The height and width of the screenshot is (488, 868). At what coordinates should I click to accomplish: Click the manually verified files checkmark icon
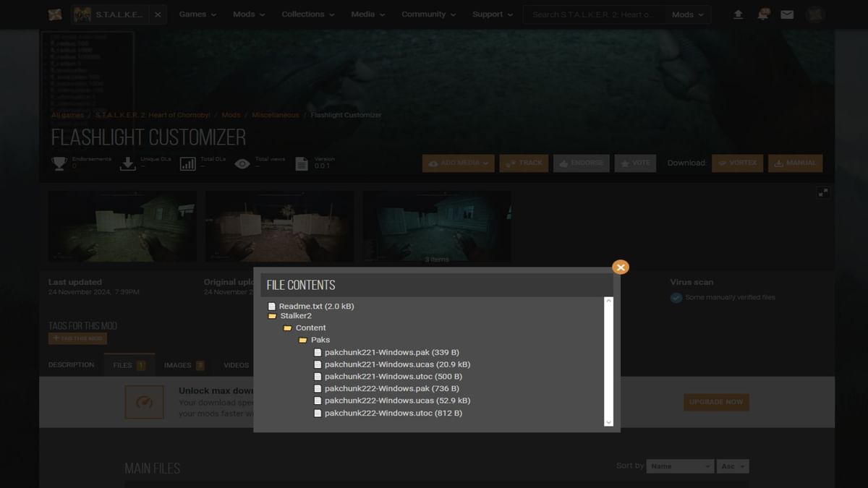click(676, 297)
